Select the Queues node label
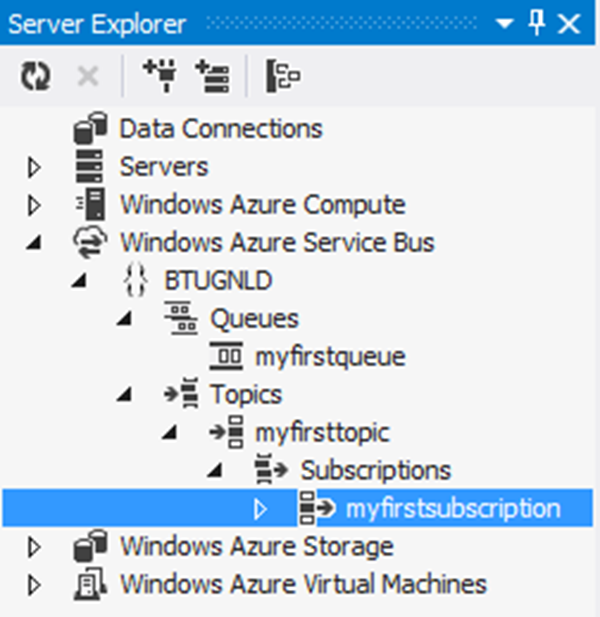Screen dimensions: 600x617 254,318
